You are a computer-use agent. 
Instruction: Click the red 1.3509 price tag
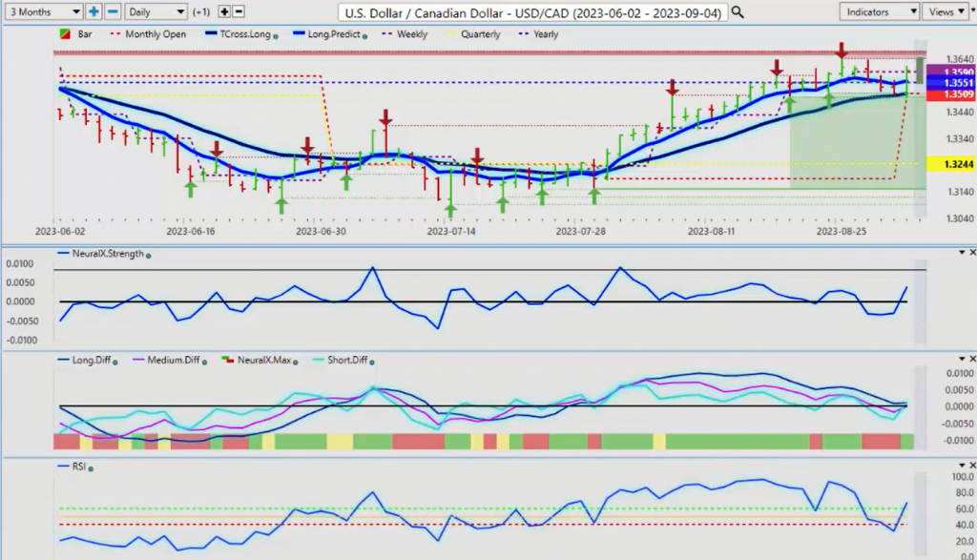pyautogui.click(x=951, y=94)
